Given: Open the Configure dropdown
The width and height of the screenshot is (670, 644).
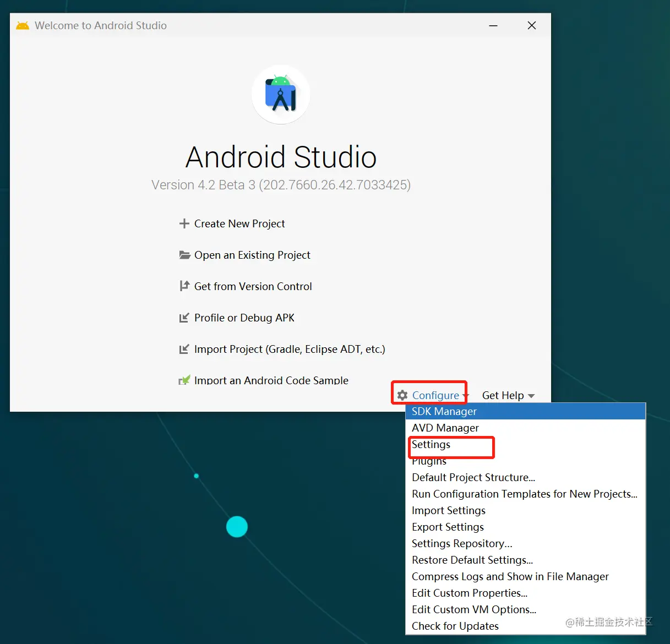Looking at the screenshot, I should click(433, 395).
